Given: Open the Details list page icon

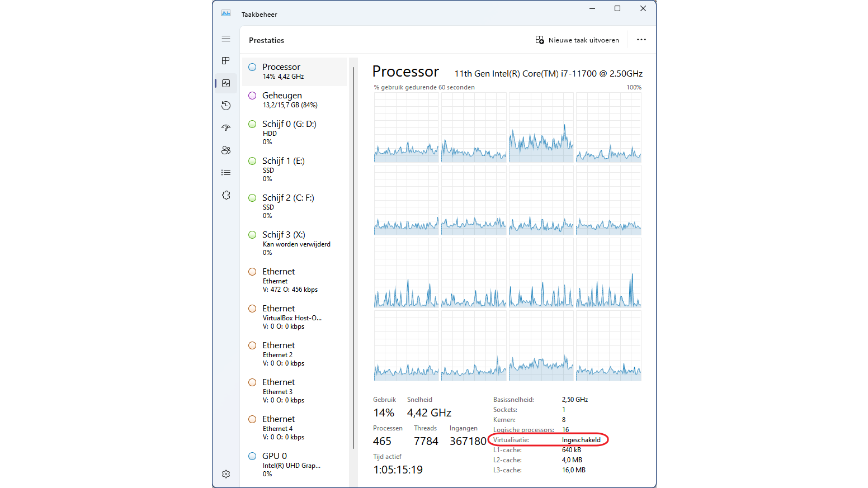Looking at the screenshot, I should (226, 173).
